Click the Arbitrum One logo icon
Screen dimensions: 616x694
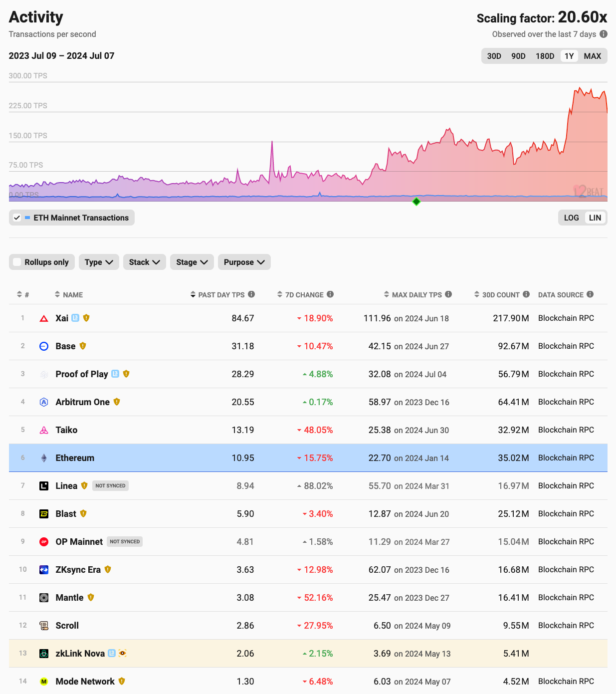pyautogui.click(x=44, y=402)
